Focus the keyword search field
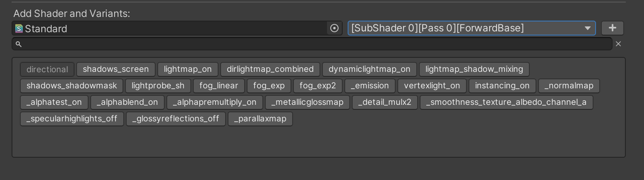This screenshot has width=644, height=180. point(312,44)
